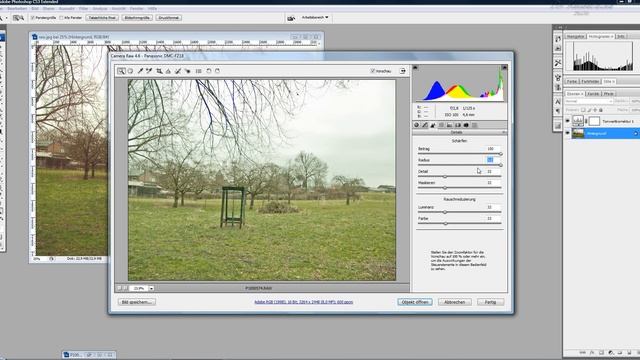Open the Details tab icon
Screen dimensions: 640x360
(433, 125)
